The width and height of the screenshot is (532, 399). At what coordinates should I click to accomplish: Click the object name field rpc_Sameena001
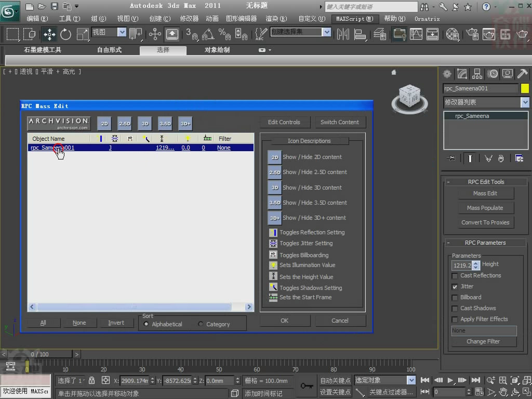(481, 88)
